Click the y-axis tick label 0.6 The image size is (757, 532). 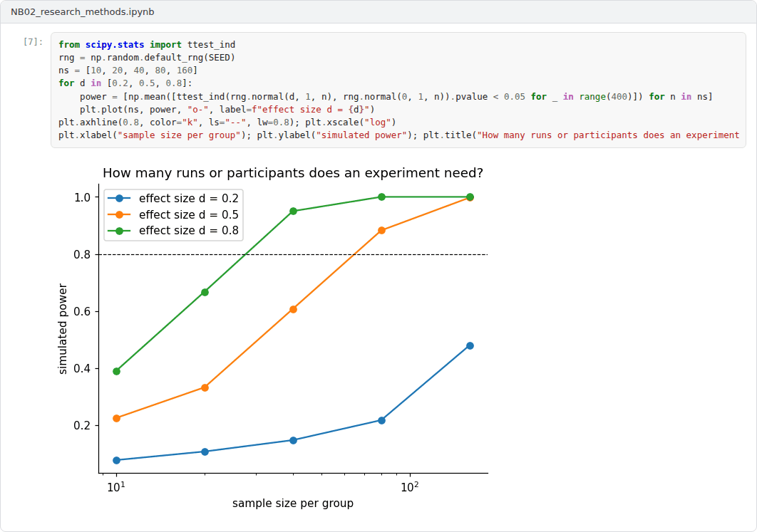83,311
